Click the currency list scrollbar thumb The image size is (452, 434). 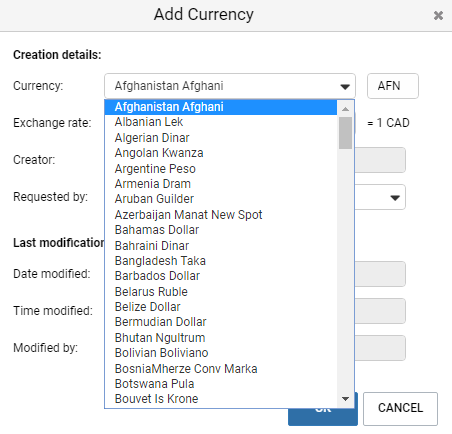(345, 133)
